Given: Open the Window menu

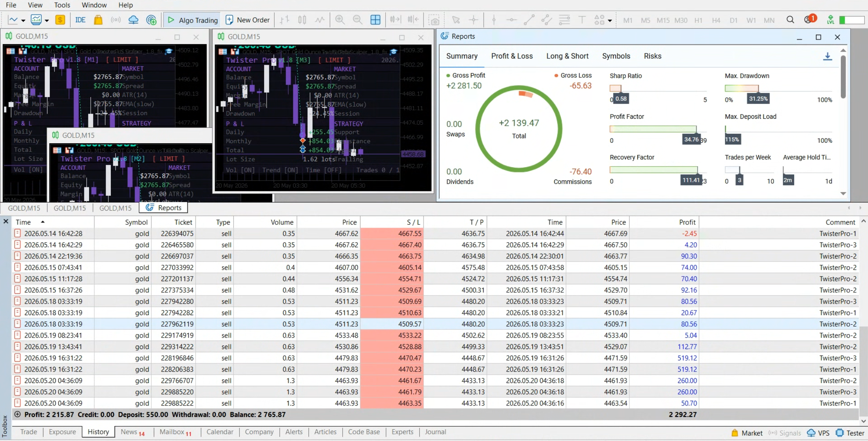Looking at the screenshot, I should (94, 5).
